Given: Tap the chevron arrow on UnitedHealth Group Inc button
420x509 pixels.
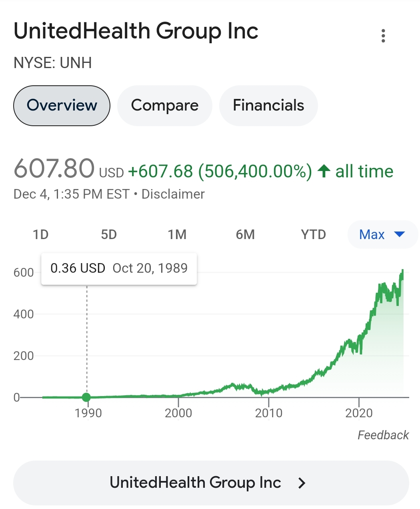Looking at the screenshot, I should pyautogui.click(x=302, y=483).
